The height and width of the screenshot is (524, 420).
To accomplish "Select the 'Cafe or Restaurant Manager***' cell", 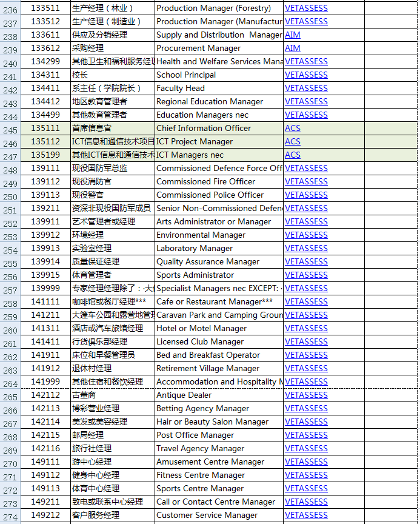I will point(219,302).
